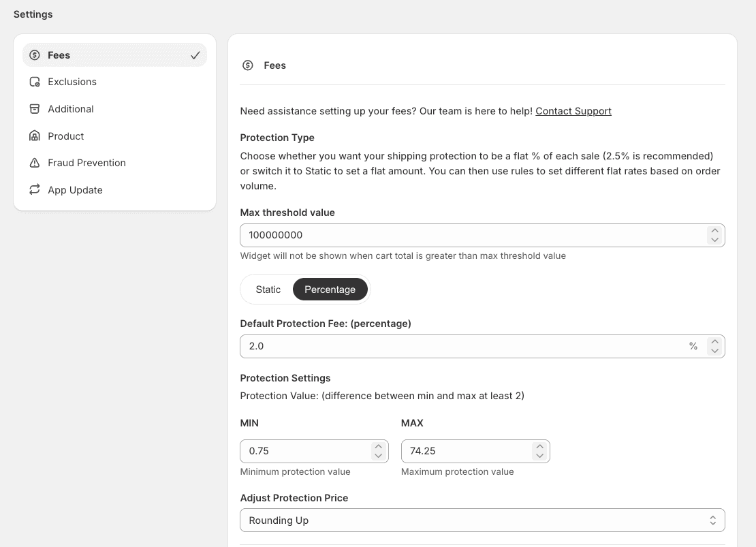Click the 'Minimum protection value' helper text
Image resolution: width=756 pixels, height=547 pixels.
295,472
